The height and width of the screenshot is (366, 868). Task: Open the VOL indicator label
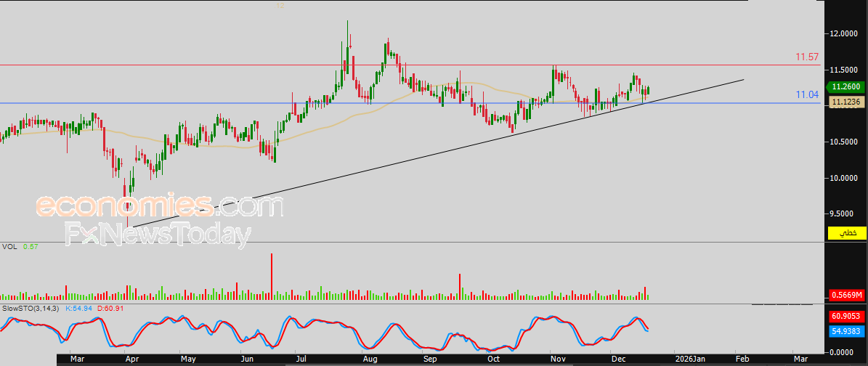[x=10, y=247]
